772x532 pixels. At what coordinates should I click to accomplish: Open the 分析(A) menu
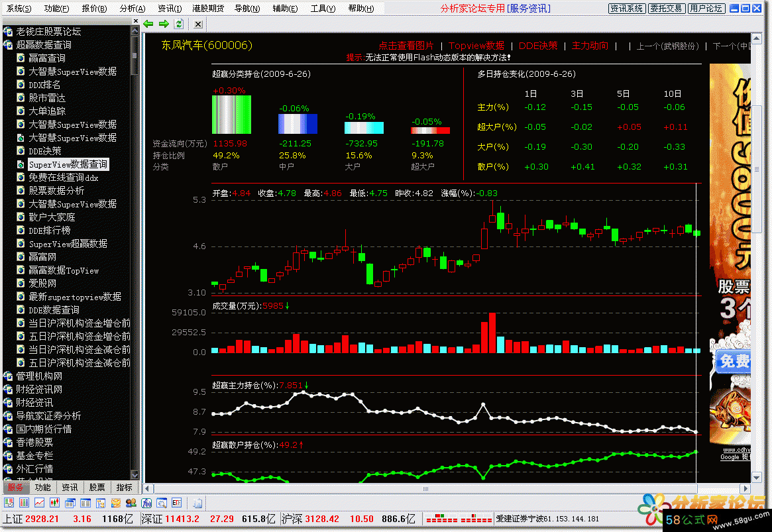132,9
